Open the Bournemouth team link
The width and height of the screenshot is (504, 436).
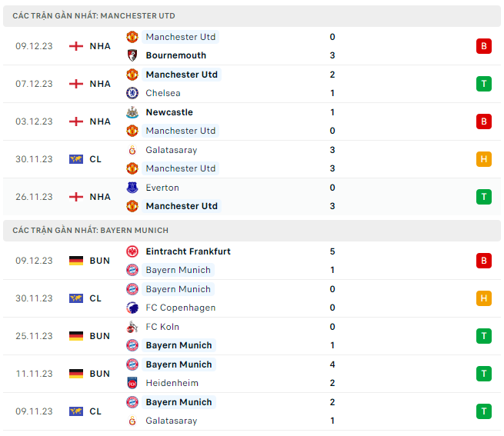pos(176,55)
